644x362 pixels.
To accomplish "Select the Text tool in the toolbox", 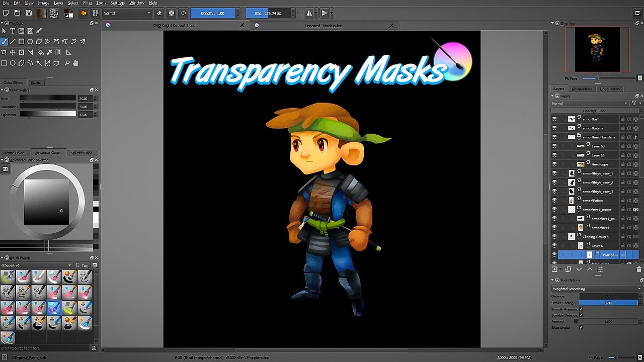I will pos(13,31).
